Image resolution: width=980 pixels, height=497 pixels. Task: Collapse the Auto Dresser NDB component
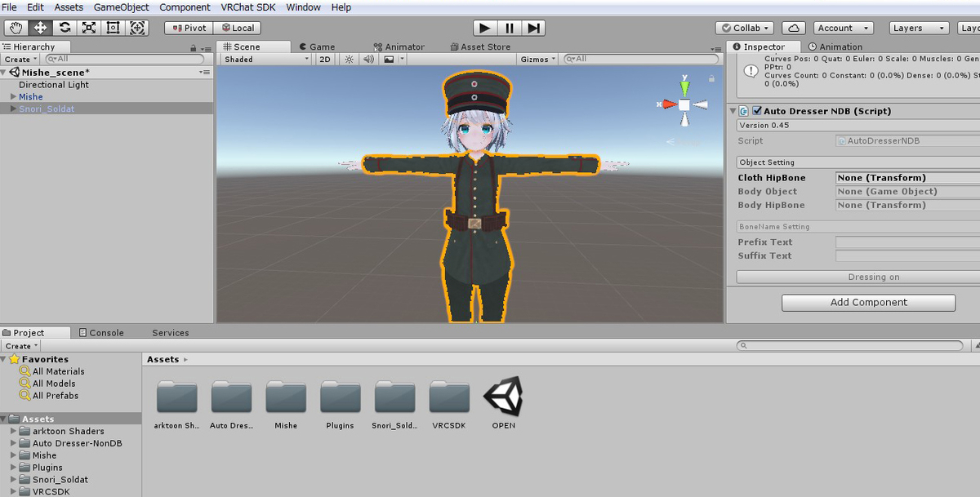click(733, 111)
